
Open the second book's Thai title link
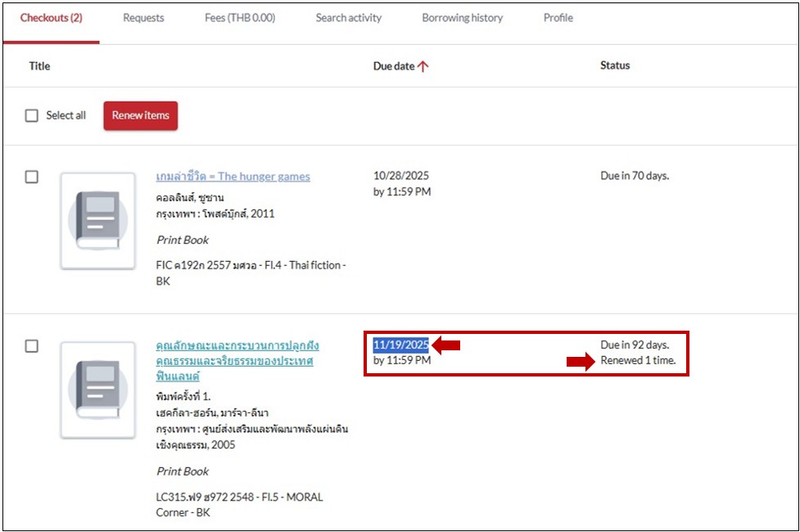coord(237,360)
